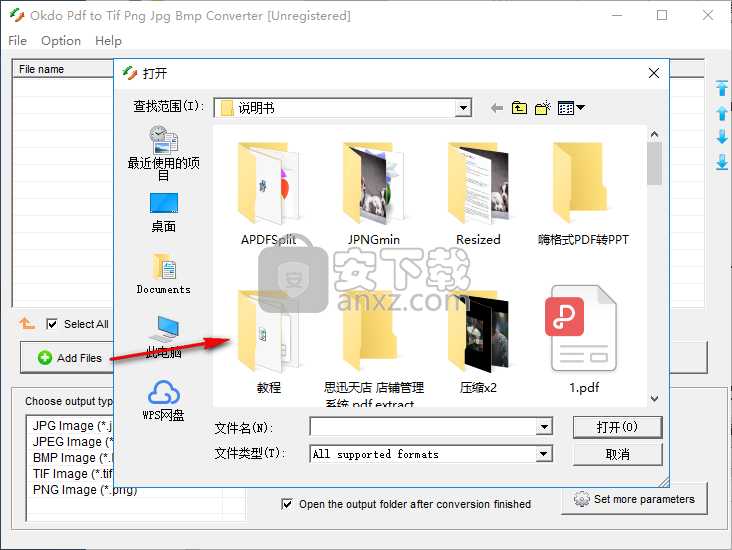This screenshot has height=550, width=732.
Task: Click the file list scrollbar thumb
Action: pos(655,163)
